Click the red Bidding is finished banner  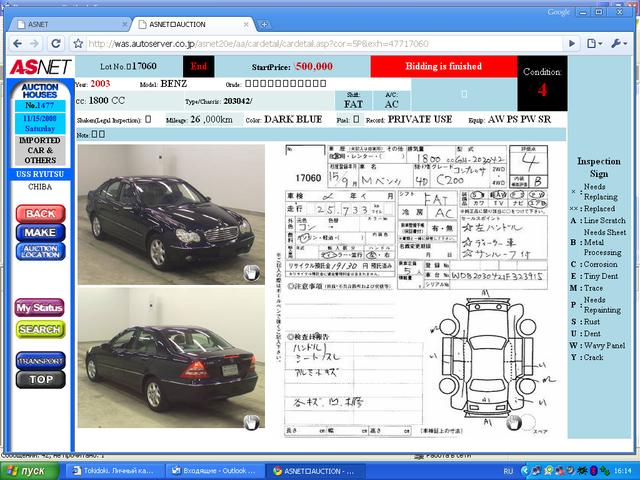click(444, 66)
